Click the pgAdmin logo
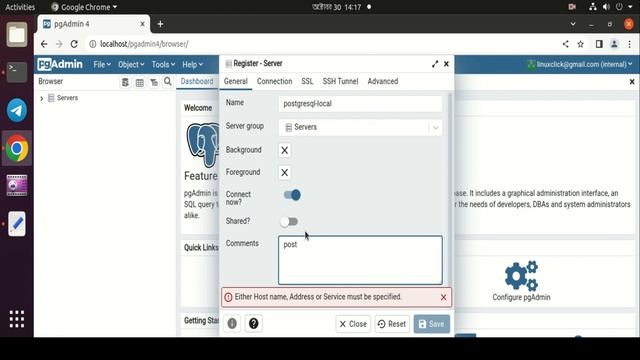 pos(60,64)
